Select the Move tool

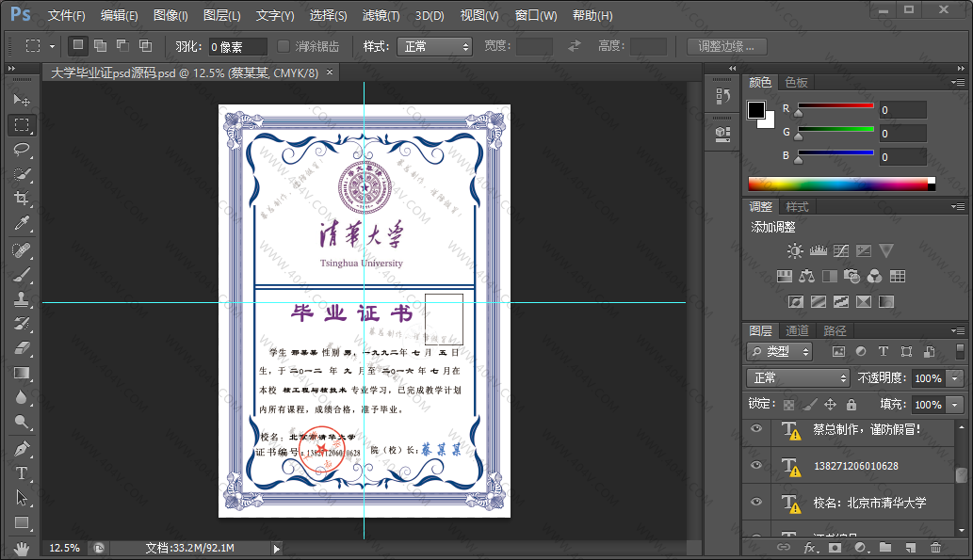[22, 100]
